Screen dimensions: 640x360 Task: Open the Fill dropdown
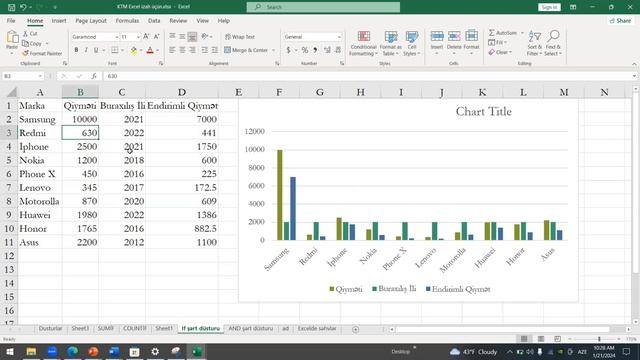[498, 42]
